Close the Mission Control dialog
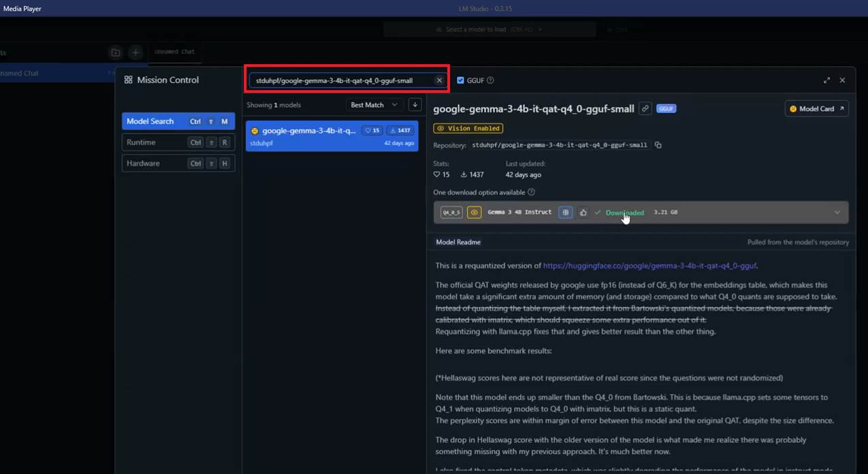The height and width of the screenshot is (474, 868). 842,80
